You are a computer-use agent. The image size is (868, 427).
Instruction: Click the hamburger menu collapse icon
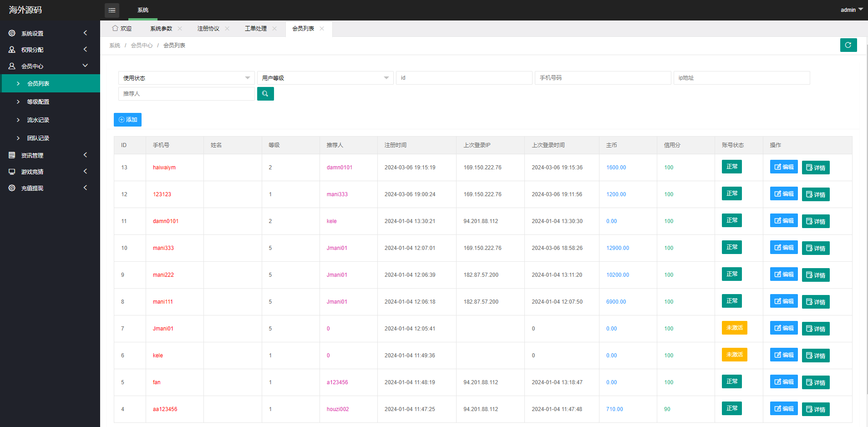pos(112,10)
